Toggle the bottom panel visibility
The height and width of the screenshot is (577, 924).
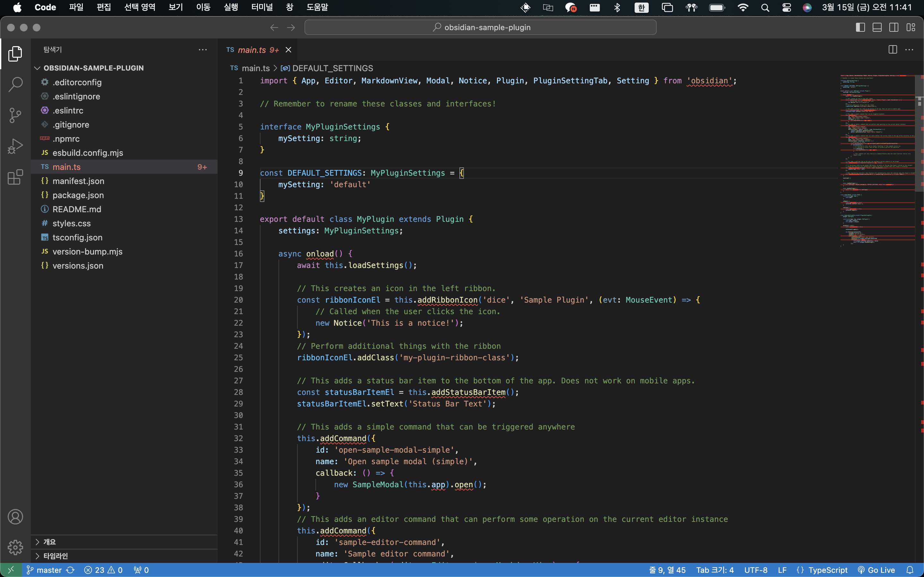877,28
